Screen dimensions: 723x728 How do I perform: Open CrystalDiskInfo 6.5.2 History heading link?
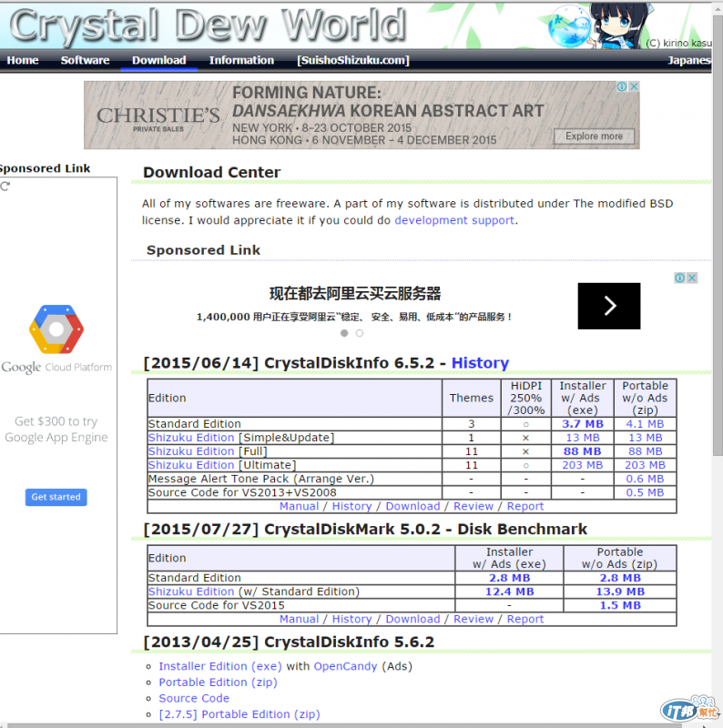[480, 362]
